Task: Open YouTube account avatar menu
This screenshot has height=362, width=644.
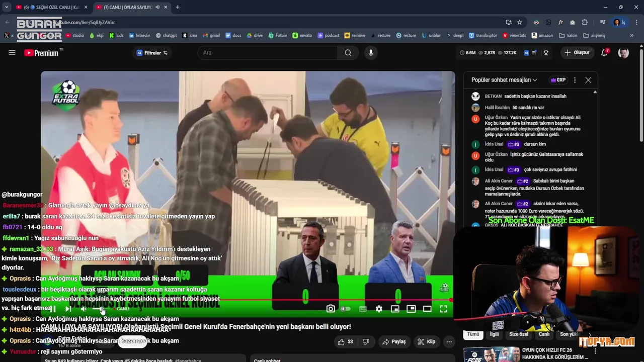Action: 623,53
